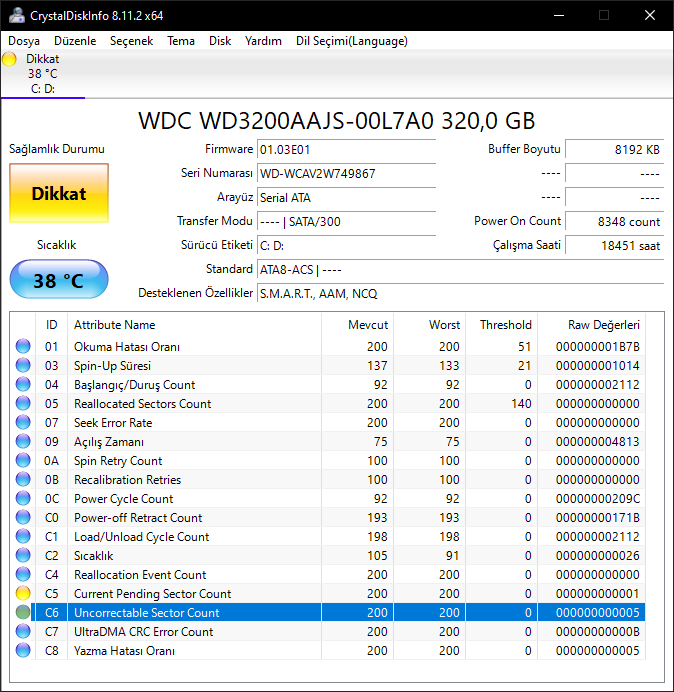Select the Spin-Up Süresi row name

click(x=112, y=366)
